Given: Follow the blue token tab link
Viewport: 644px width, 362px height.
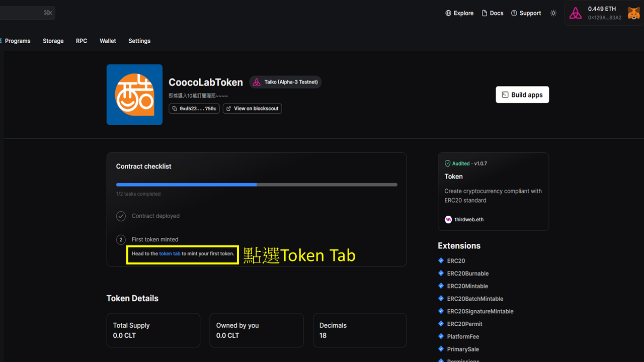Looking at the screenshot, I should tap(170, 254).
